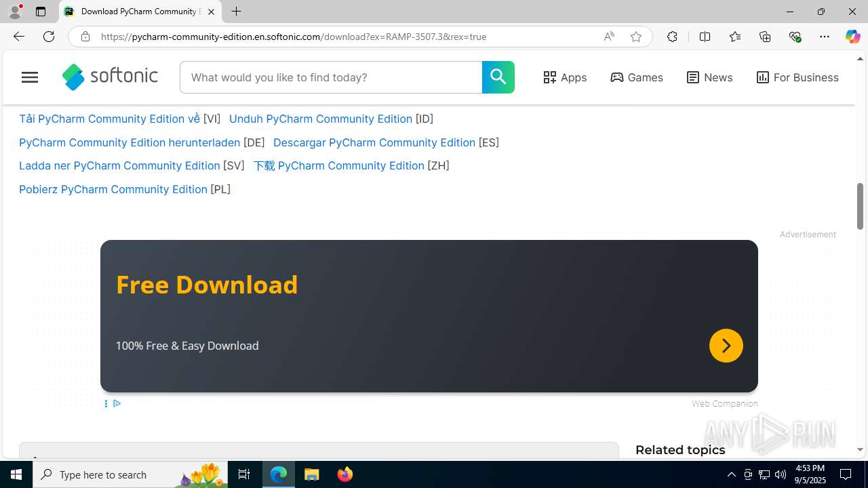The image size is (868, 488).
Task: Focus the Softonic search input field
Action: pos(331,77)
